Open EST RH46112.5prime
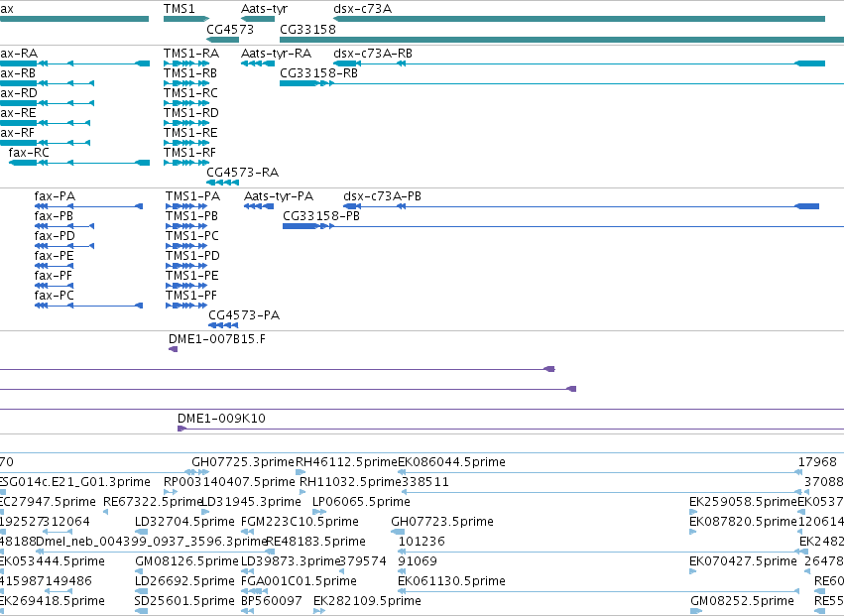844x616 pixels. [346, 462]
